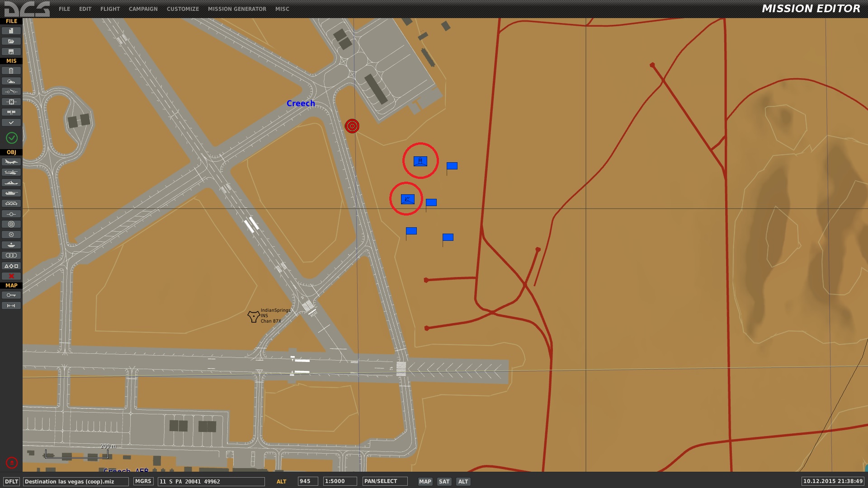Select the red bullseye target marker on map
Viewport: 868px width, 488px height.
pyautogui.click(x=352, y=126)
